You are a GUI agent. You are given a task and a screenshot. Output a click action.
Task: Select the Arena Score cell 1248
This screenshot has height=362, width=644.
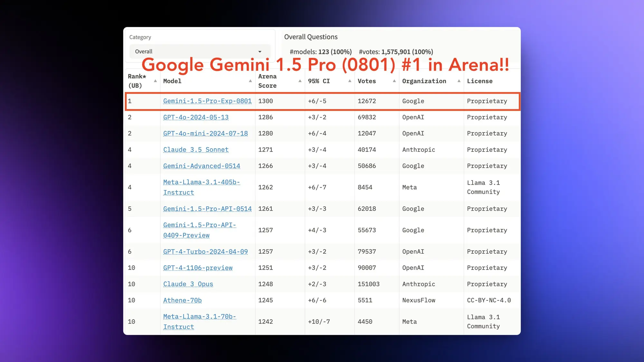[265, 284]
